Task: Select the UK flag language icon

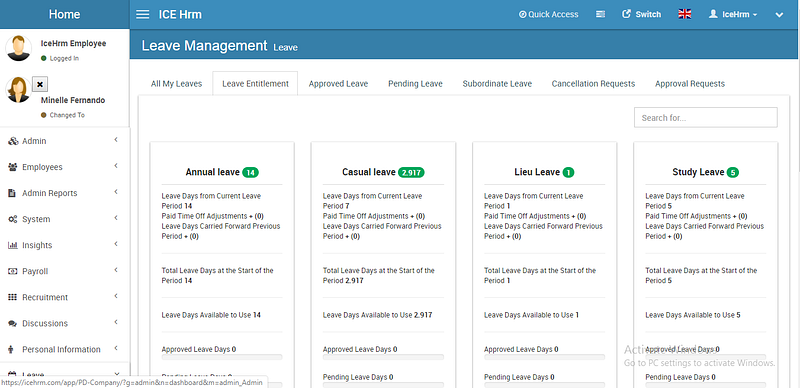Action: tap(685, 14)
